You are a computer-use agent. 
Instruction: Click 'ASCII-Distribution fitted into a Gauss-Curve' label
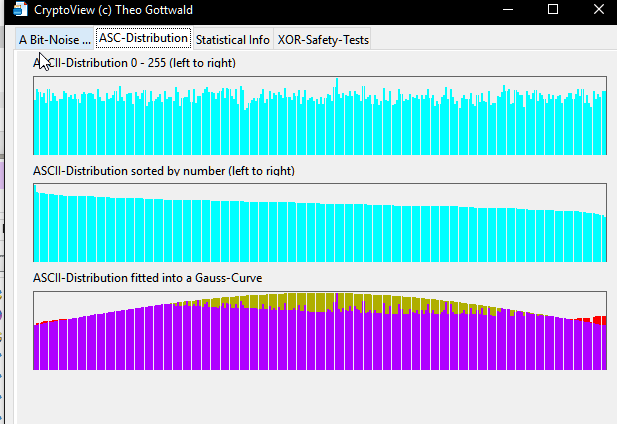coord(147,277)
